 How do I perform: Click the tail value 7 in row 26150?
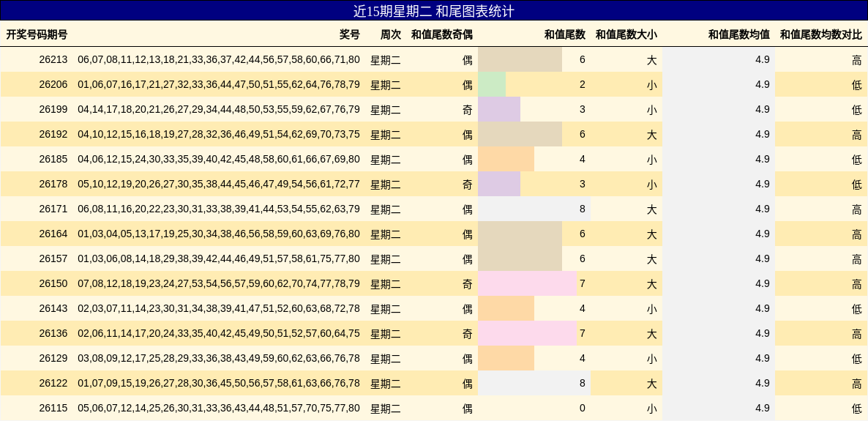(583, 283)
